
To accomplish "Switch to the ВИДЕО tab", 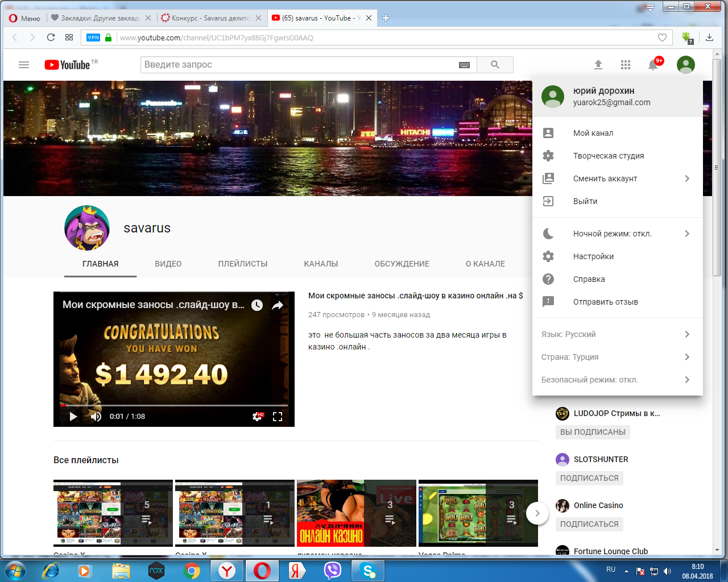I will [168, 264].
